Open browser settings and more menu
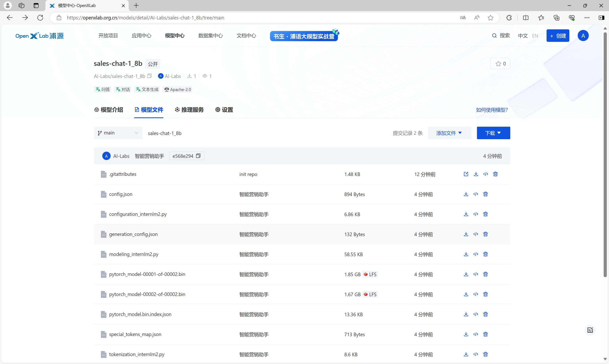This screenshot has height=364, width=609. click(x=587, y=18)
